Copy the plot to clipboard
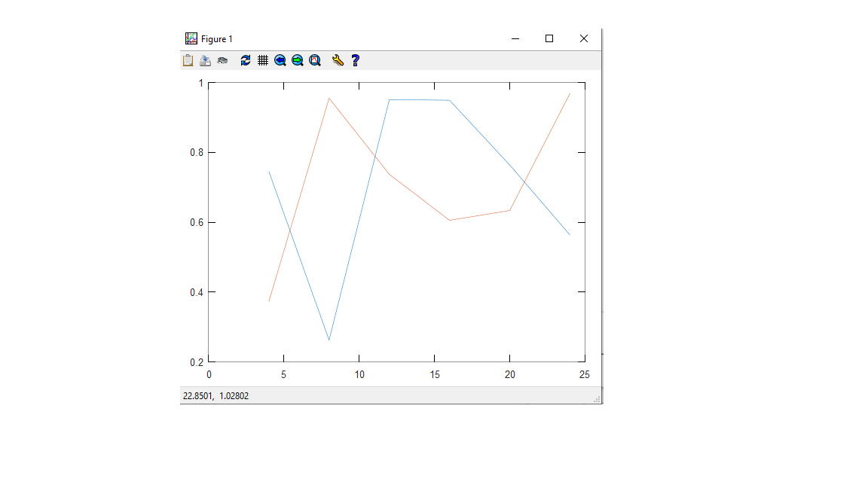Screen dimensions: 868x488 pos(188,60)
